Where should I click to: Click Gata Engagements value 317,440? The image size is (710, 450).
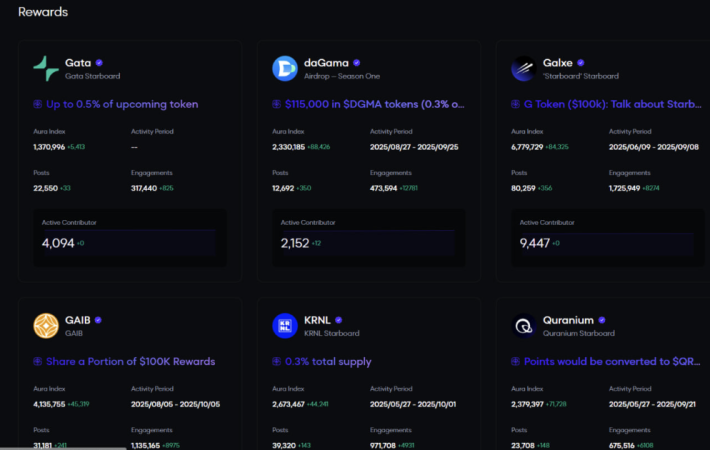144,188
